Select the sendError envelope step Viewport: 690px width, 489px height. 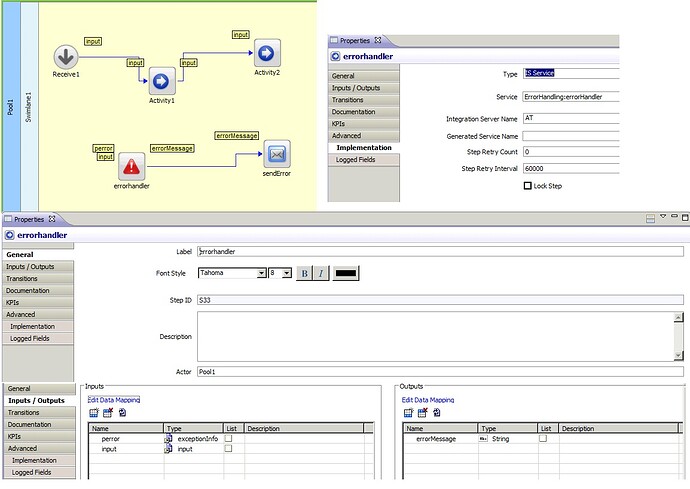(277, 154)
